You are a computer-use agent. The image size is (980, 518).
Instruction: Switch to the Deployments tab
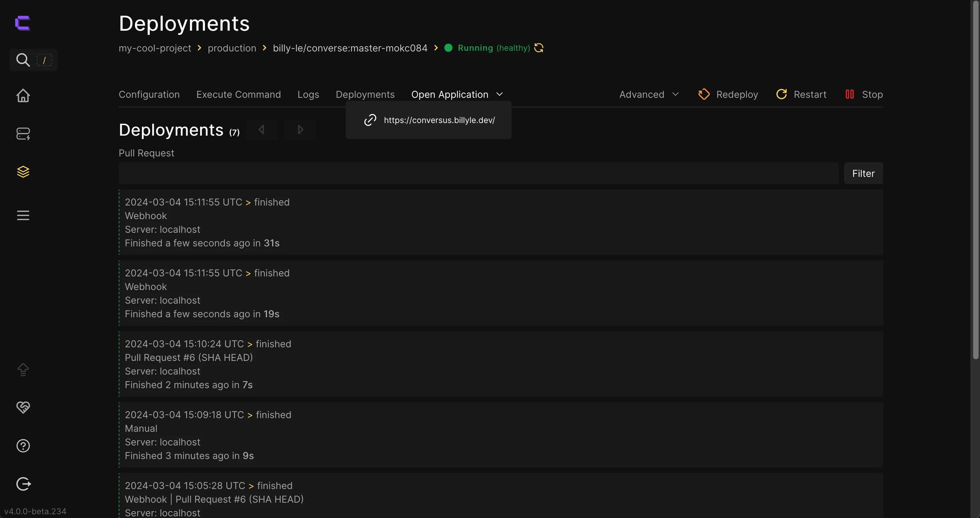(365, 94)
